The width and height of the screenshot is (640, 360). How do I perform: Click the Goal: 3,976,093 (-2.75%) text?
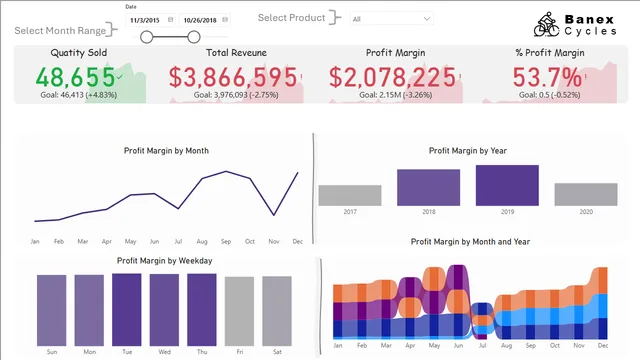click(236, 95)
